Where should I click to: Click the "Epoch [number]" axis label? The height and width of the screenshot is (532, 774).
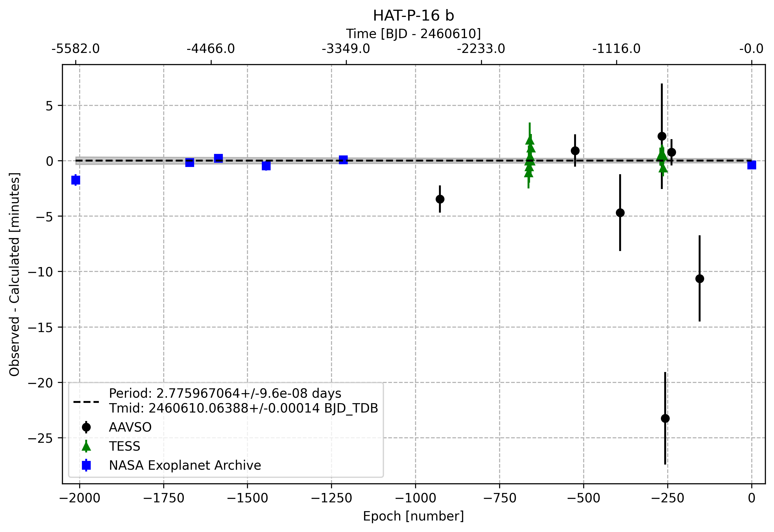[x=414, y=516]
